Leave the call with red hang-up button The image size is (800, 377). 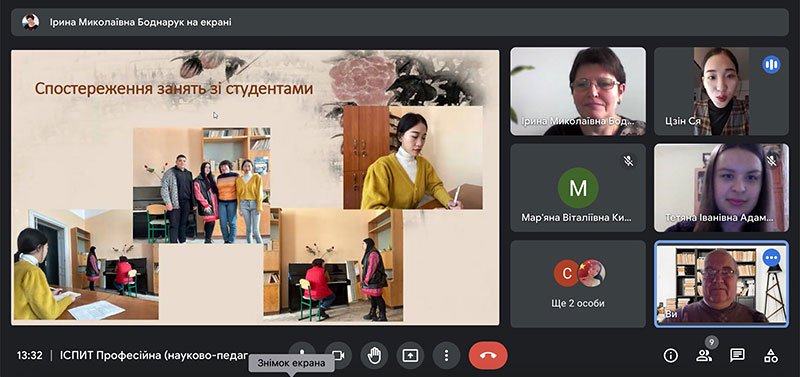coord(488,355)
